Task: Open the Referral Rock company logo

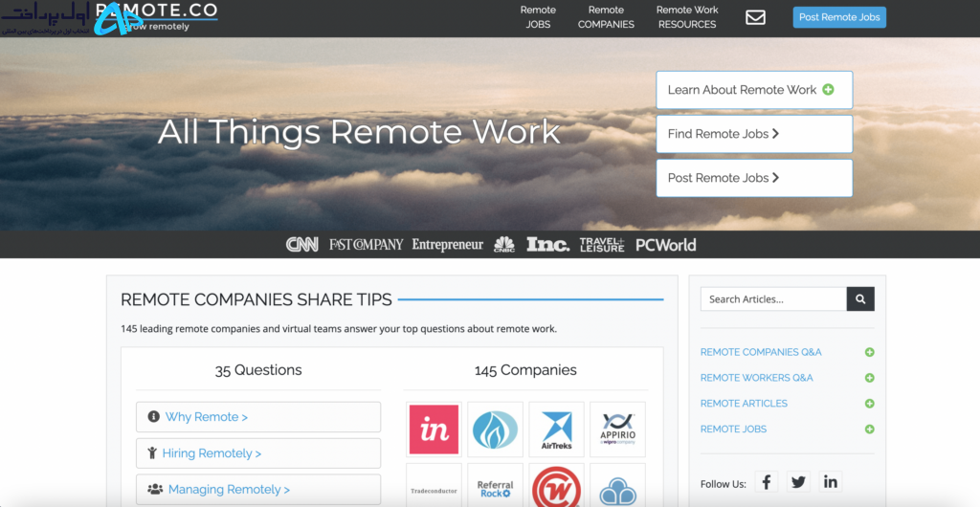Action: [495, 485]
